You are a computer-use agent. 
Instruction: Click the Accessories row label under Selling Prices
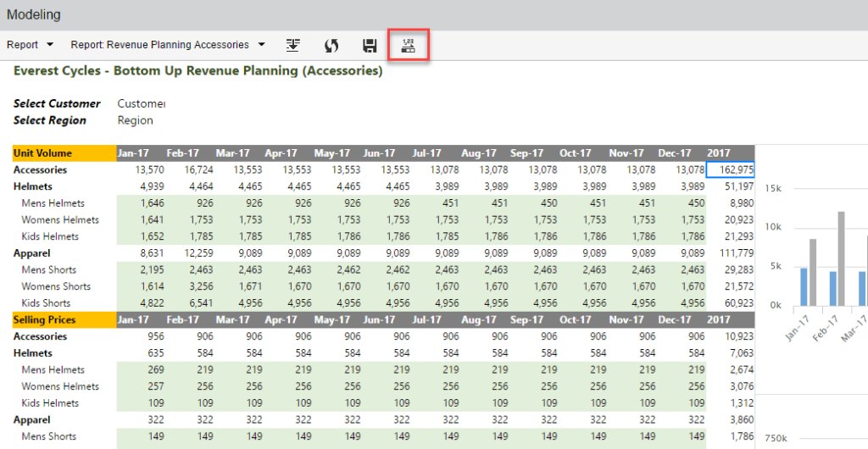coord(40,336)
